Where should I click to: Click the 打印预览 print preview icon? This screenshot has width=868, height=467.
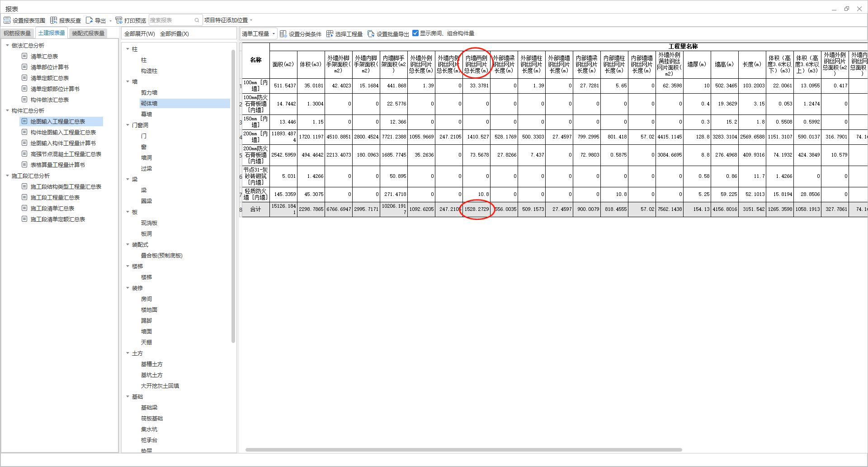coord(119,20)
